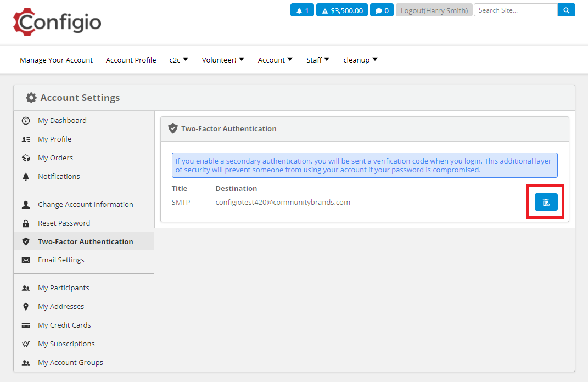Click the My Account Groups people icon

point(26,363)
